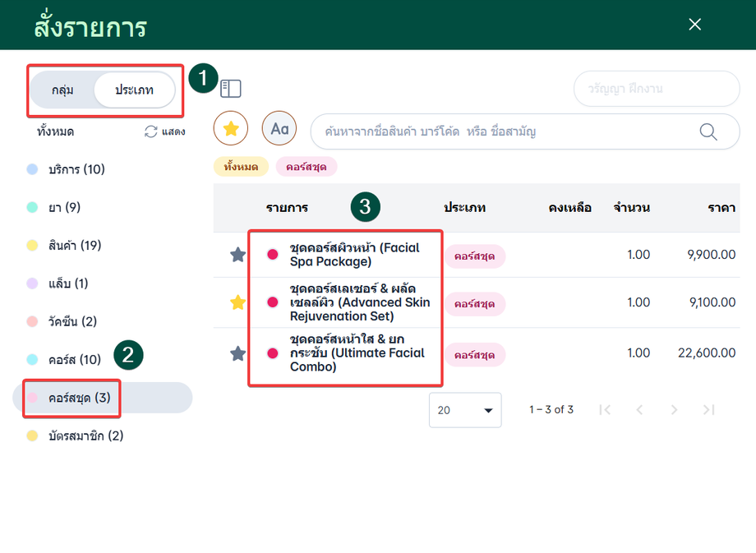
Task: Click price 9,100.00
Action: point(712,302)
